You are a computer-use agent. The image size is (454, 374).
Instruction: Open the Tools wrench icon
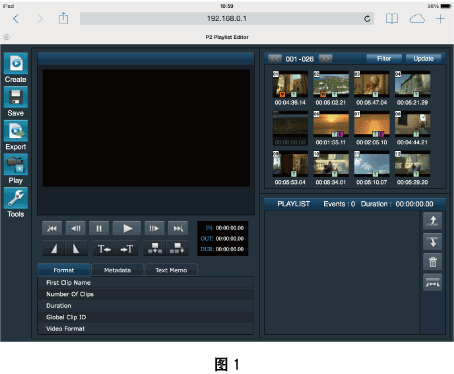click(16, 198)
